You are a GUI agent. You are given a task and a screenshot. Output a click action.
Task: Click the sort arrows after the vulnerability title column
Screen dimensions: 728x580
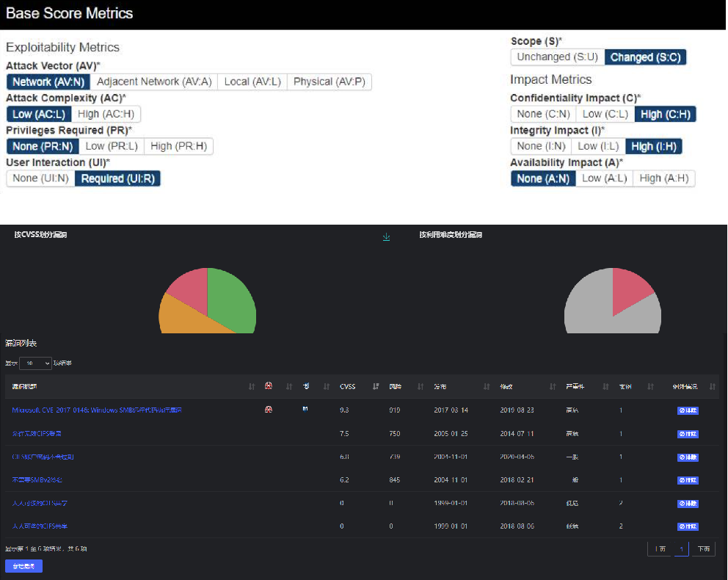coord(252,387)
